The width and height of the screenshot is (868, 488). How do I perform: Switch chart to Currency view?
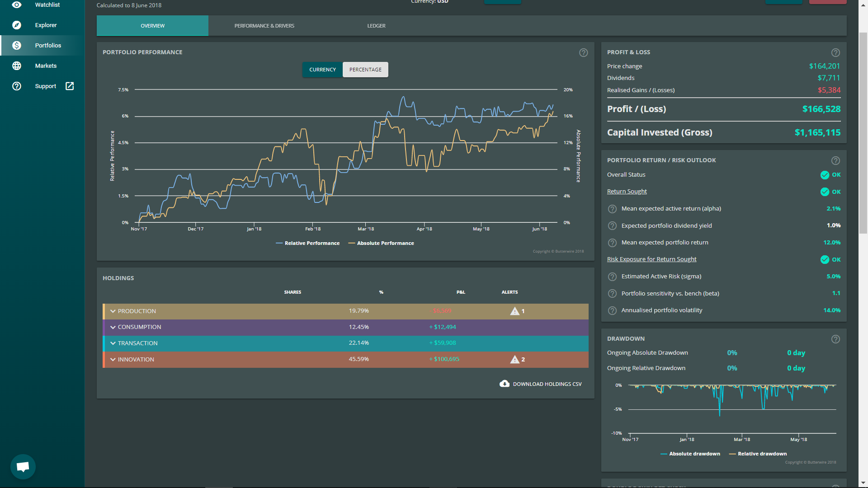coord(322,70)
